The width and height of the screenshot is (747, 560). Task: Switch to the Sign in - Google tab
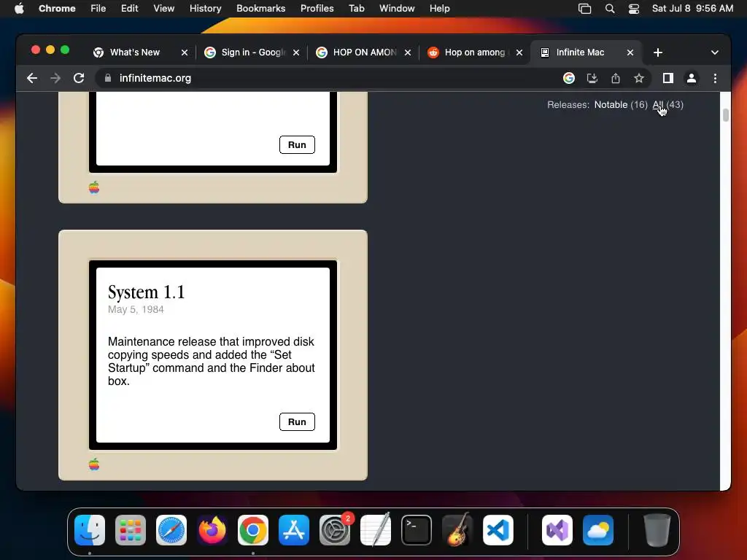point(252,52)
